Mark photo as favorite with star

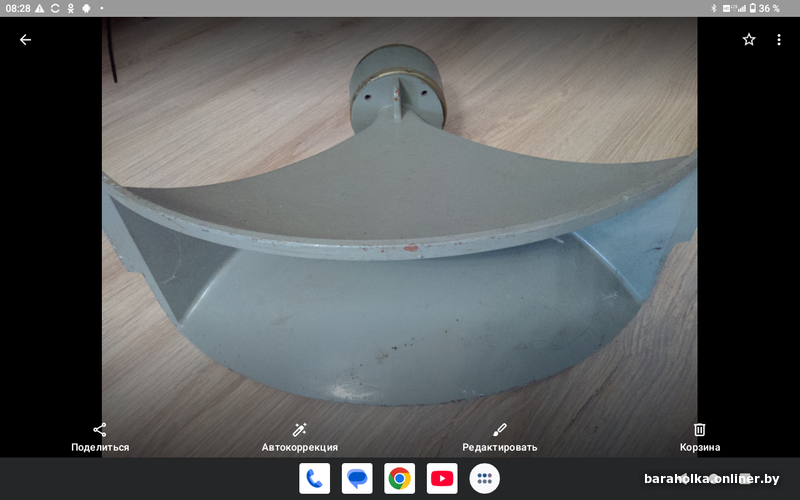748,40
